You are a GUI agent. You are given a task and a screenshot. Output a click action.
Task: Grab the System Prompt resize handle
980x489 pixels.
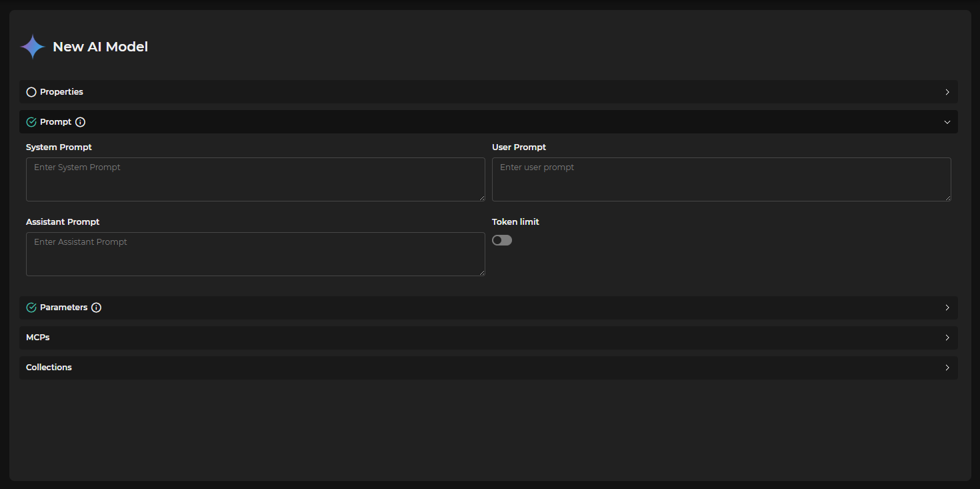point(481,197)
